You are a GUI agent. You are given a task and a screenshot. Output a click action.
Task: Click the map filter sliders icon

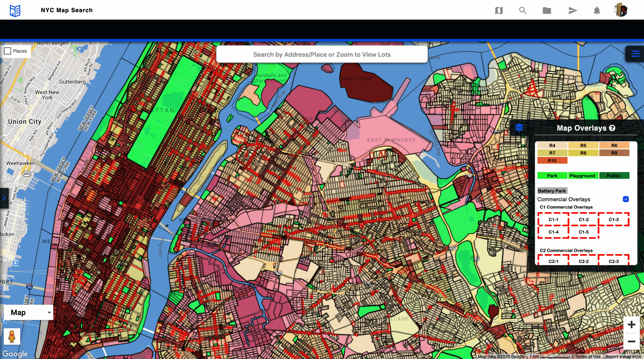point(635,54)
